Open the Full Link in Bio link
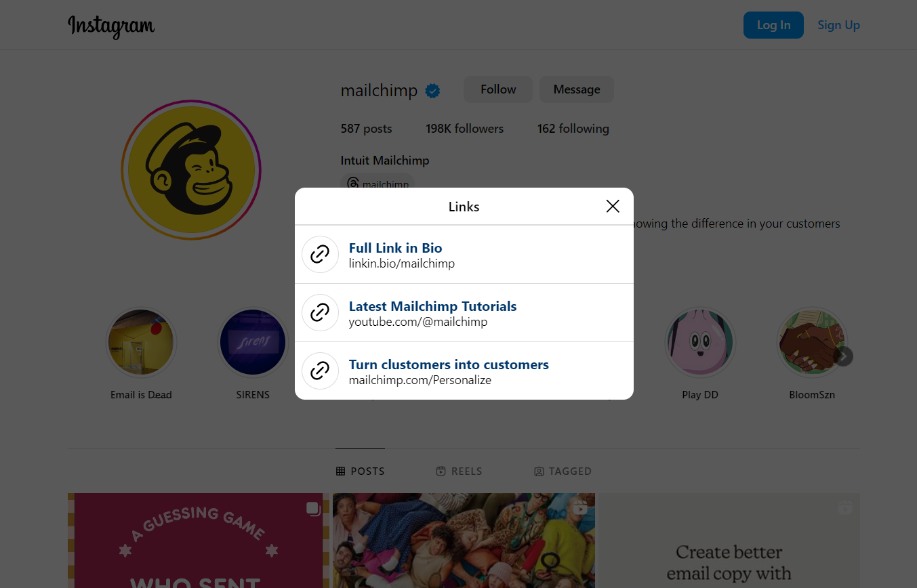 (395, 249)
